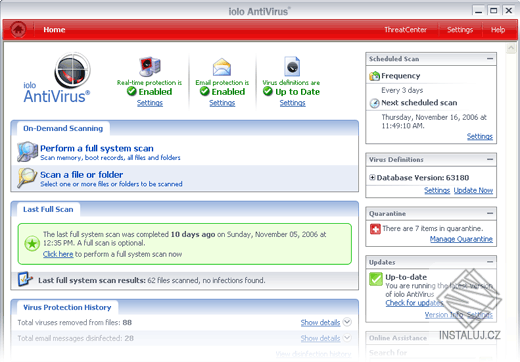Image resolution: width=520 pixels, height=362 pixels.
Task: Click here to perform full scan now
Action: click(x=58, y=254)
